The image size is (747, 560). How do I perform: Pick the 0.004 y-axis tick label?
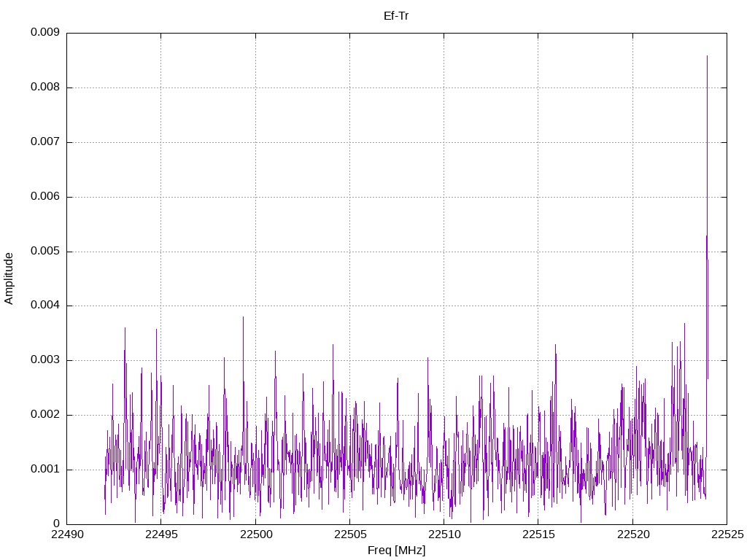[x=44, y=306]
